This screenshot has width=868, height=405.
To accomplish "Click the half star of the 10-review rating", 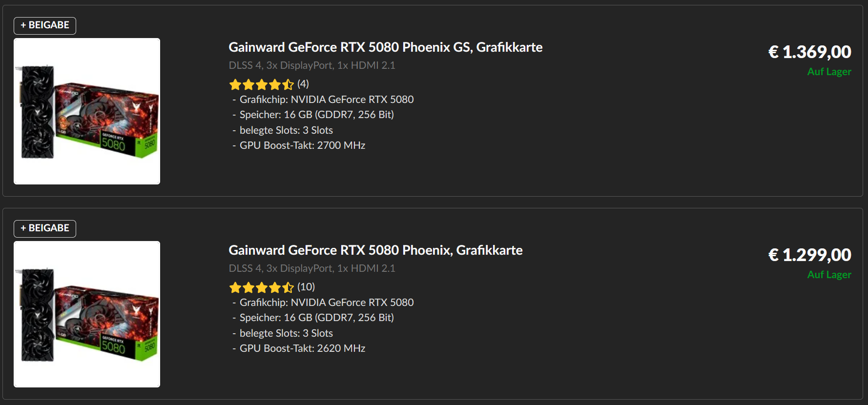I will [x=288, y=287].
